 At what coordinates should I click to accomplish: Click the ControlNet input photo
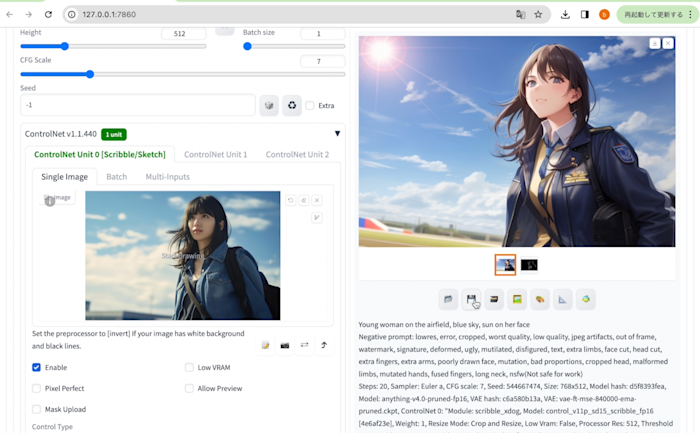[x=183, y=255]
